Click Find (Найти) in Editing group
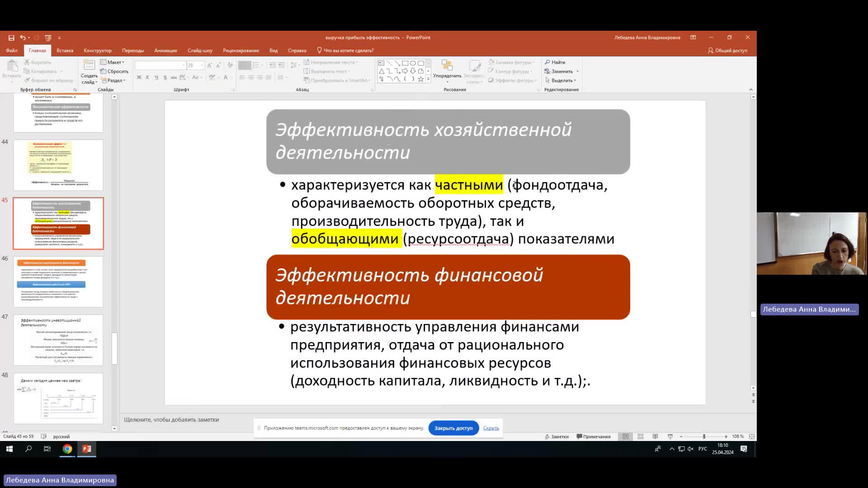Screen dimensions: 868x488 coord(555,62)
